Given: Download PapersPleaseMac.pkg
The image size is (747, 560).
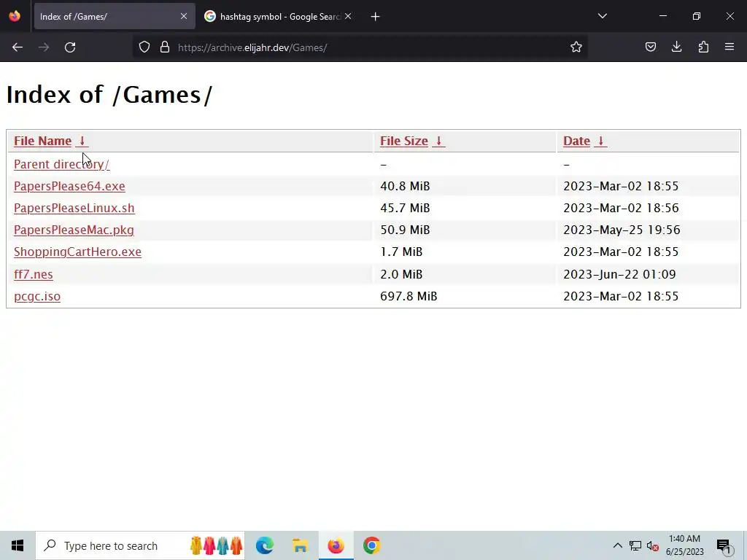Looking at the screenshot, I should click(74, 230).
